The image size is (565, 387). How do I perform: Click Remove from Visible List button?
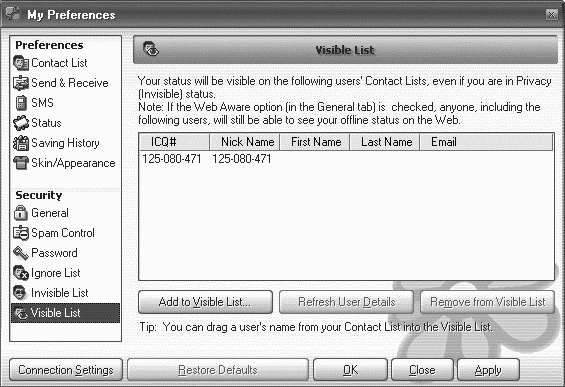point(487,302)
